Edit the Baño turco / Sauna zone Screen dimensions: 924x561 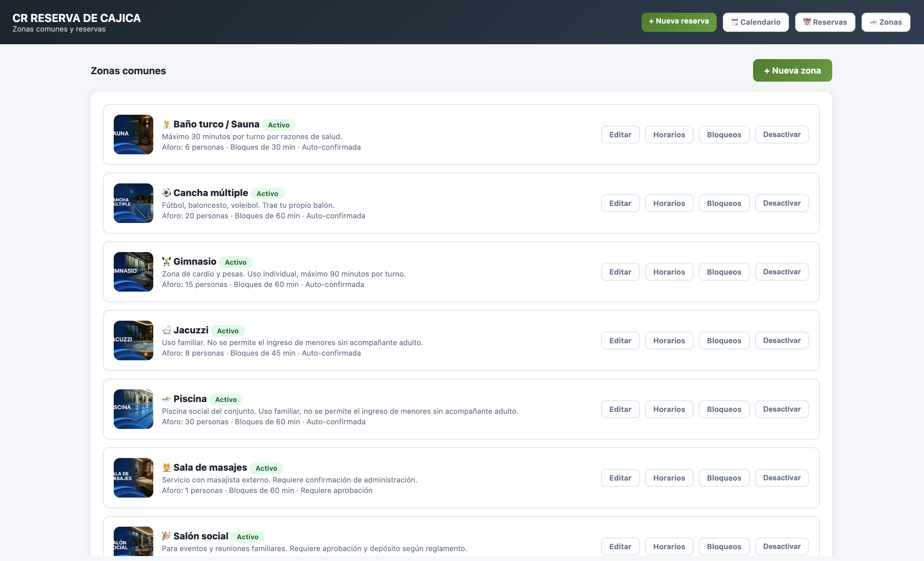[620, 134]
